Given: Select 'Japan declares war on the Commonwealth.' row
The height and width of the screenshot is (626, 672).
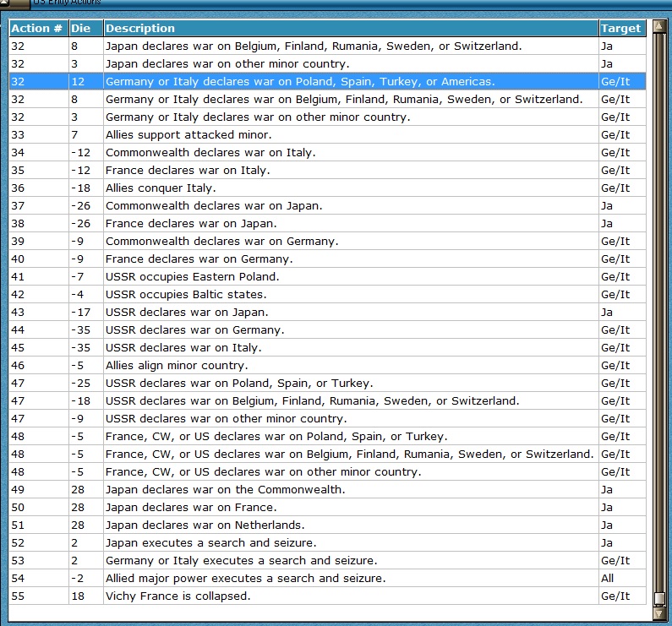Looking at the screenshot, I should point(327,489).
